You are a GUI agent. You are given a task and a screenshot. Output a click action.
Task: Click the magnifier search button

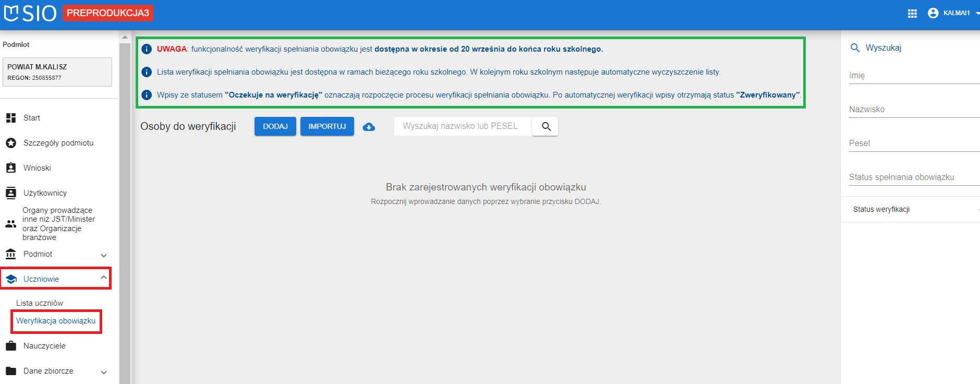[546, 126]
